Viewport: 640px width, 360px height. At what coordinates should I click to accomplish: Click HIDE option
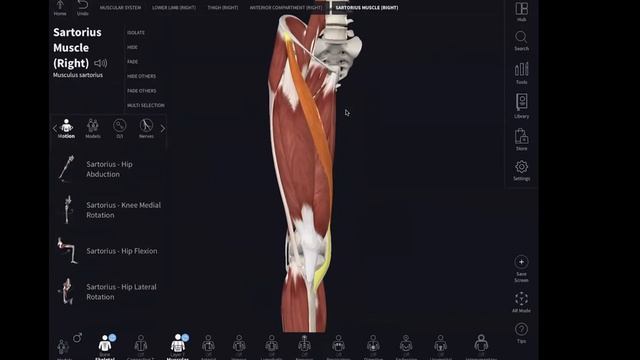[x=132, y=47]
